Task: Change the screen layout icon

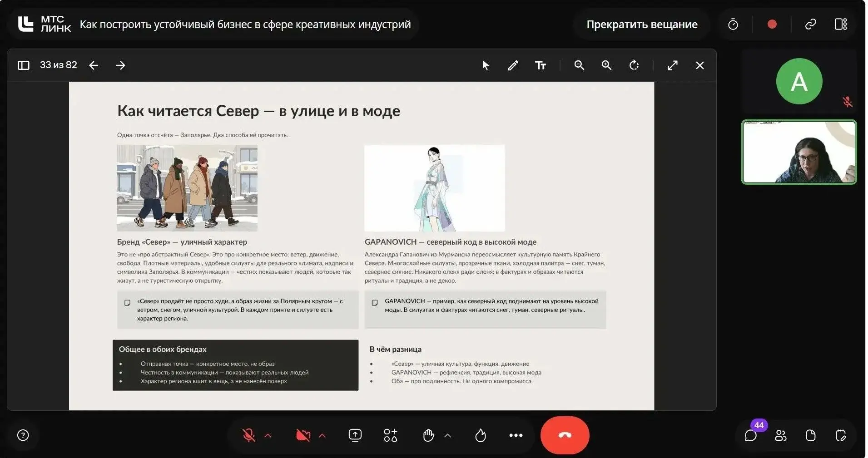Action: tap(841, 24)
